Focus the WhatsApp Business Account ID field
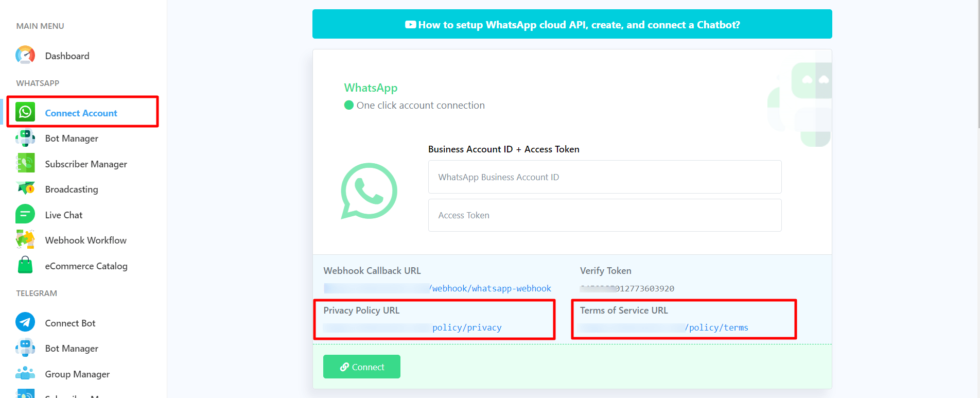980x398 pixels. (604, 177)
